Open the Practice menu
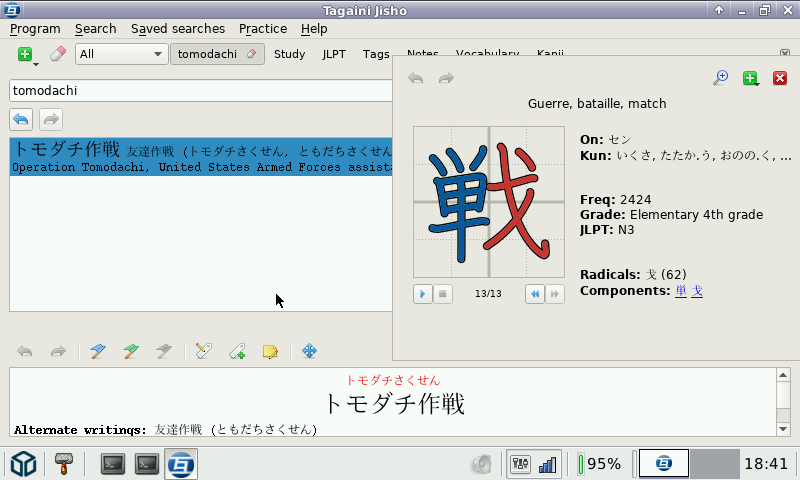800x480 pixels. coord(263,29)
